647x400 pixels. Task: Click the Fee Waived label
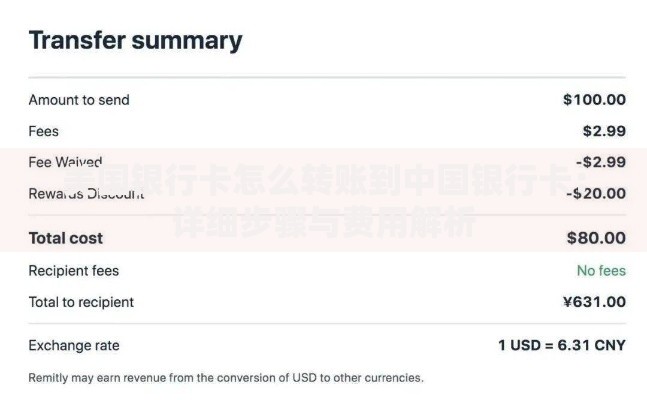[x=65, y=162]
